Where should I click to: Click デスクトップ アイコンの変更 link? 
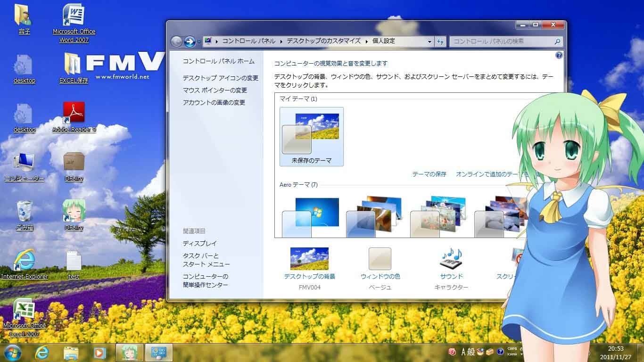point(220,78)
